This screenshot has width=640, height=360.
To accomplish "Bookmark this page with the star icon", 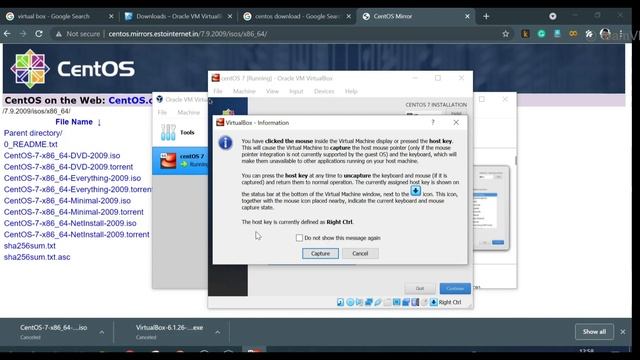I will tap(506, 34).
